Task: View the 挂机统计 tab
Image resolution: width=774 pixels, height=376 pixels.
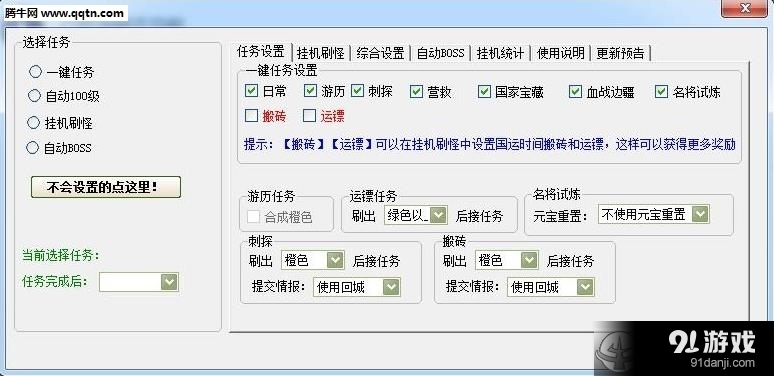Action: (500, 52)
